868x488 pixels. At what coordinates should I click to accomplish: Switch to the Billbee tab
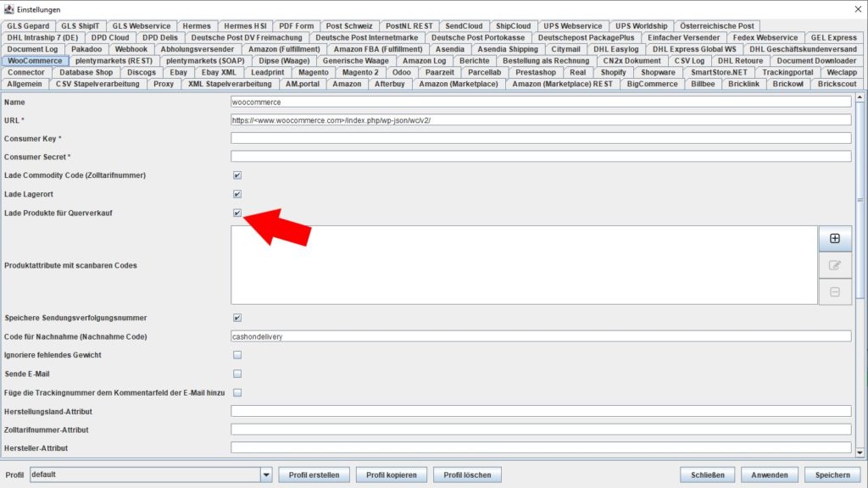coord(703,84)
